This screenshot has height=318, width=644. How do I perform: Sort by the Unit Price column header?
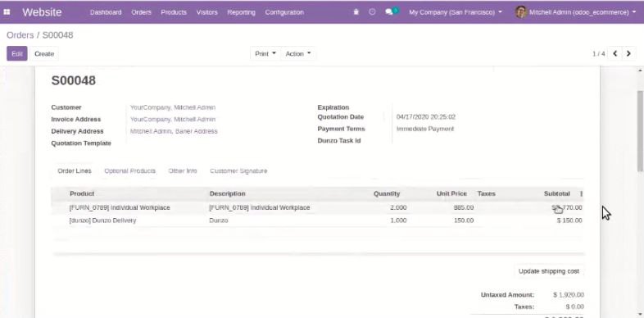click(451, 193)
